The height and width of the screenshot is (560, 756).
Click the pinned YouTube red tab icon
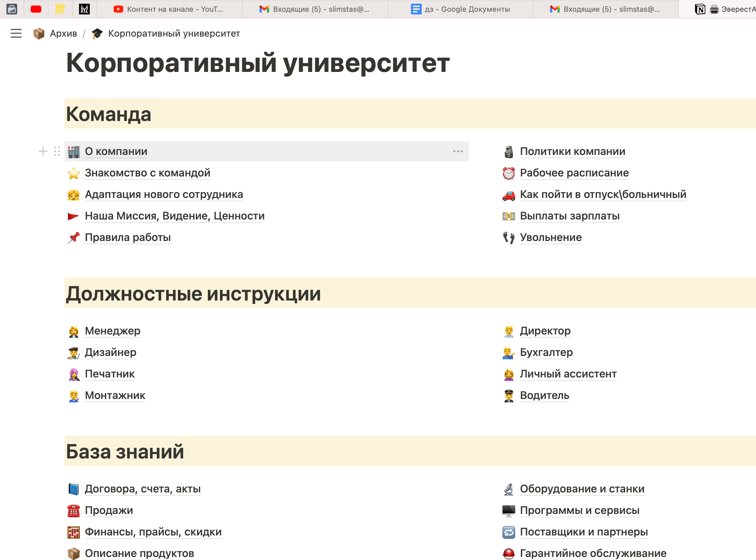(x=36, y=9)
